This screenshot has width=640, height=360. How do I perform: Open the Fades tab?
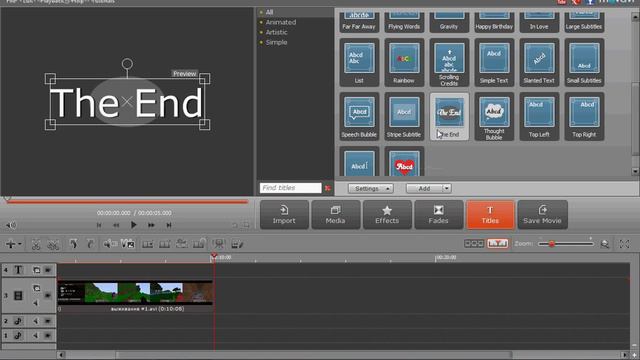point(438,215)
